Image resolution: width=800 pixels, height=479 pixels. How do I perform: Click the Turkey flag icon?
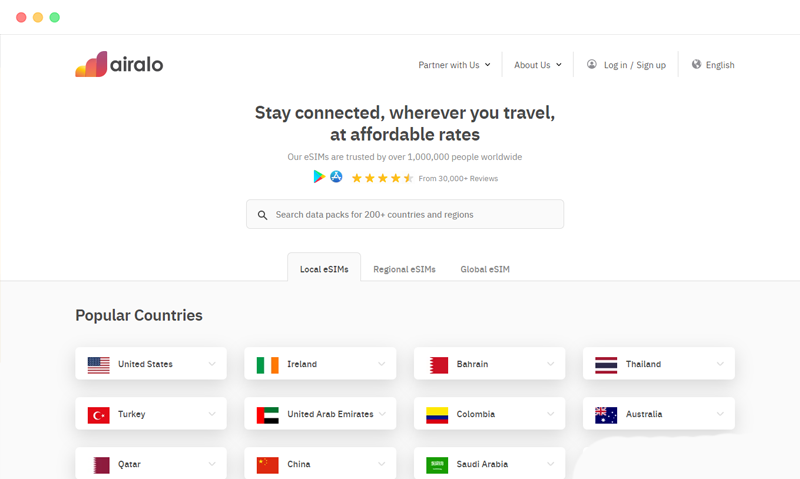[98, 414]
